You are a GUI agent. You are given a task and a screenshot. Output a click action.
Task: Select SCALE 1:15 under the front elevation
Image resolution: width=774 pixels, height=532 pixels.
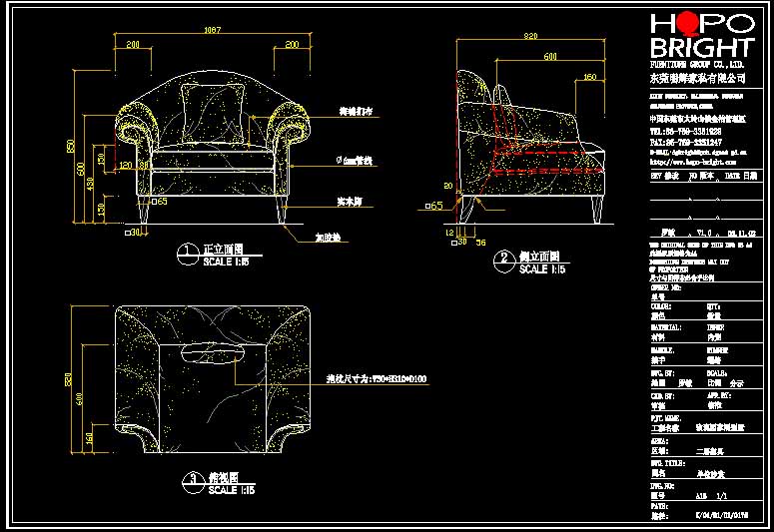coord(226,262)
